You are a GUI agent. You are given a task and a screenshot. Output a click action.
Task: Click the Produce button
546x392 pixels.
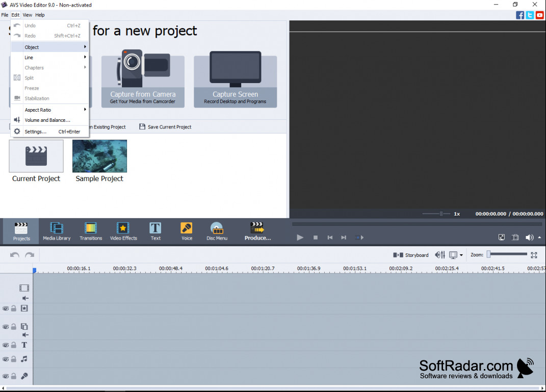pos(257,231)
